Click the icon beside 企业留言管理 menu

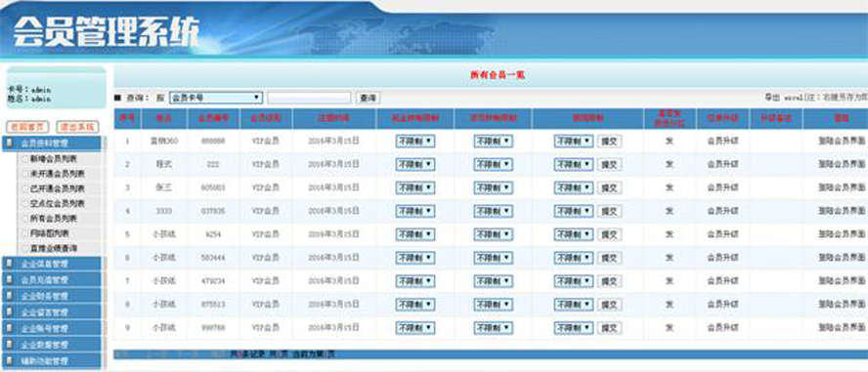click(x=9, y=311)
